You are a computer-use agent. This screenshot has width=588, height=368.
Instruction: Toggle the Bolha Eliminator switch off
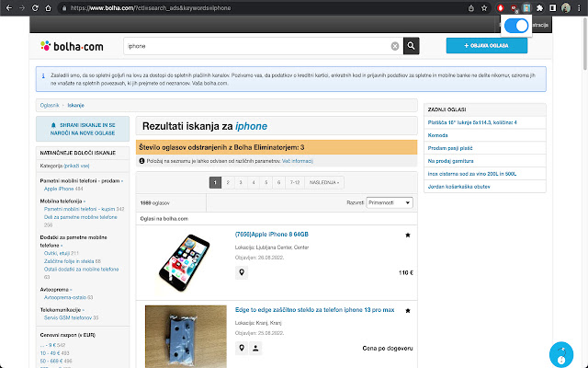click(516, 26)
